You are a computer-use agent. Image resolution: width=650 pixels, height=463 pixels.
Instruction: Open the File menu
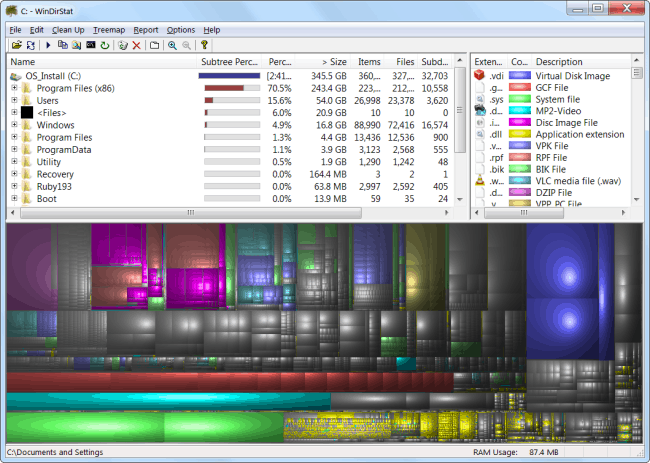pyautogui.click(x=15, y=30)
